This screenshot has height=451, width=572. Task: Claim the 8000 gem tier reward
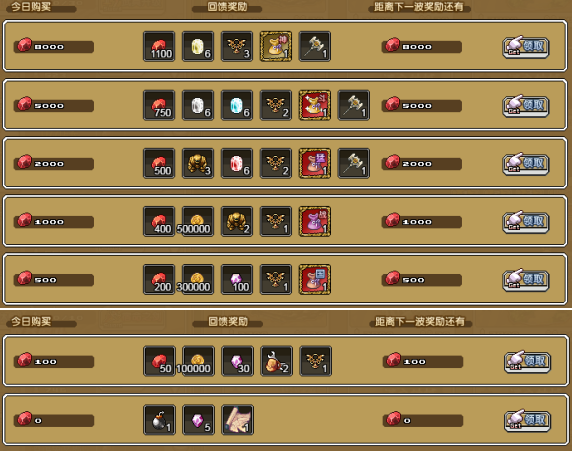526,47
